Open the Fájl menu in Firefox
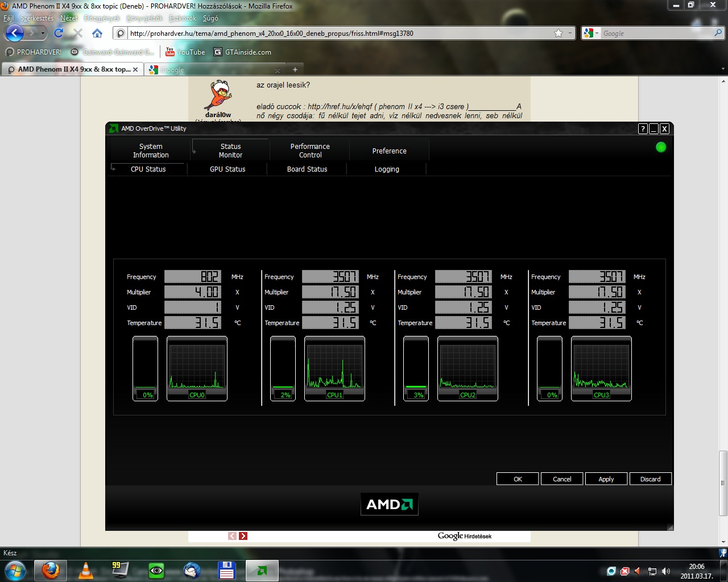The image size is (728, 582). click(8, 18)
